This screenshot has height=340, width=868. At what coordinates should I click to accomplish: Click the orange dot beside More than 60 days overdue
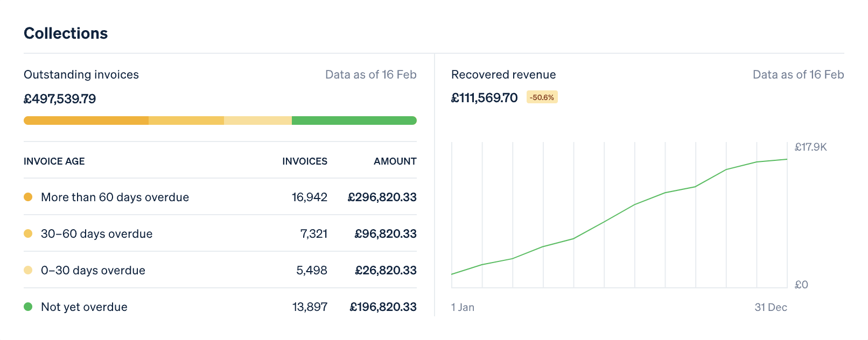[28, 197]
